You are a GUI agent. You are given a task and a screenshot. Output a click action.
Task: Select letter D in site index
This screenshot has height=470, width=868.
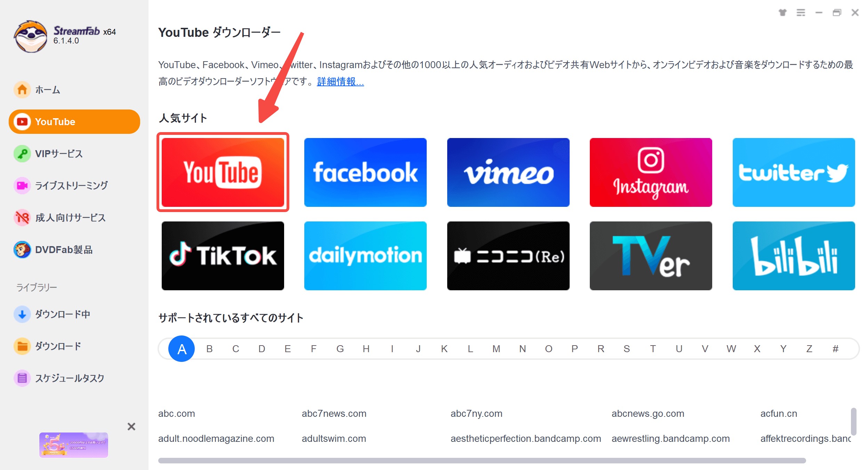coord(262,349)
